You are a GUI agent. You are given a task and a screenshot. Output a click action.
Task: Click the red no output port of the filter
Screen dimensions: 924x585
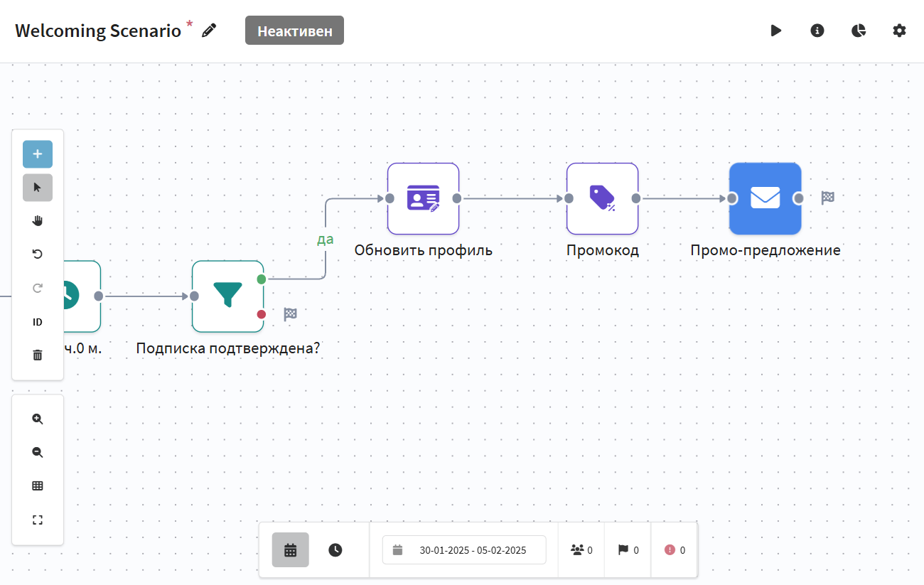[x=262, y=314]
